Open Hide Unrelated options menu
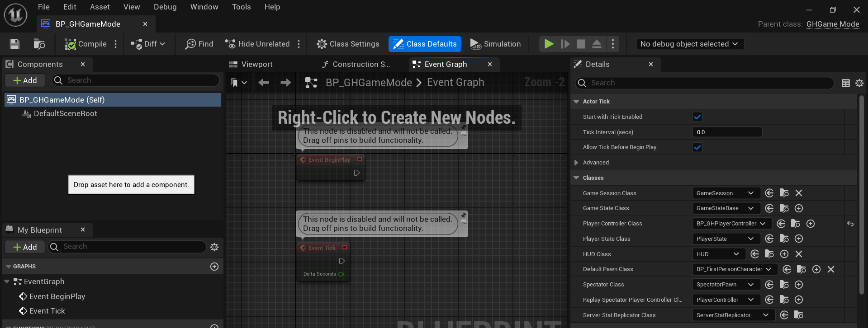Viewport: 868px width, 328px height. coord(299,44)
